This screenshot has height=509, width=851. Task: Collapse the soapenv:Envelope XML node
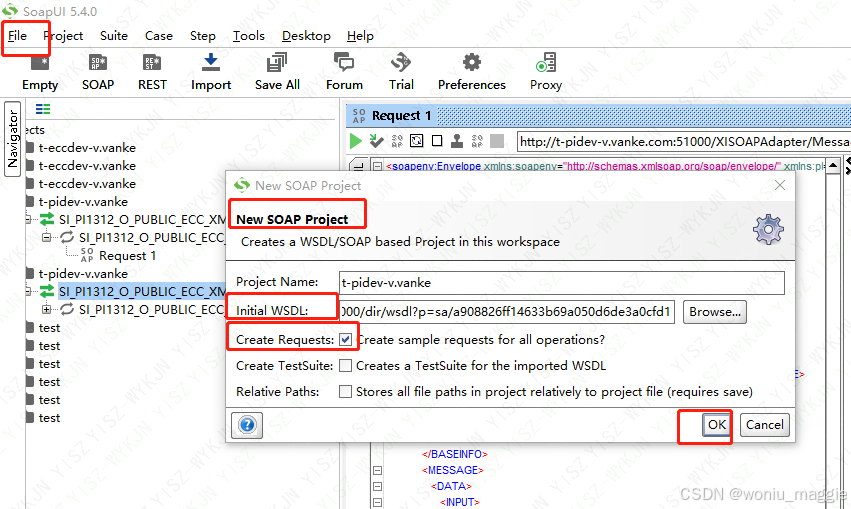(x=378, y=166)
